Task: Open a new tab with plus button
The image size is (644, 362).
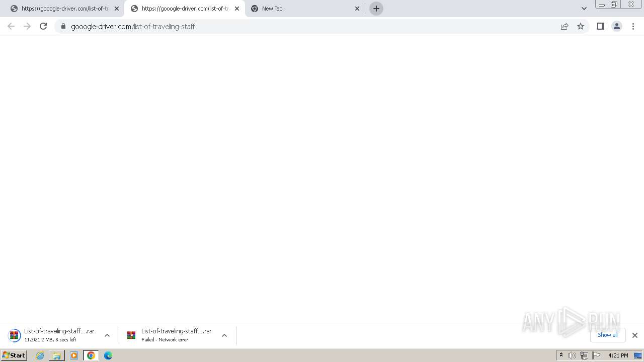Action: click(376, 9)
